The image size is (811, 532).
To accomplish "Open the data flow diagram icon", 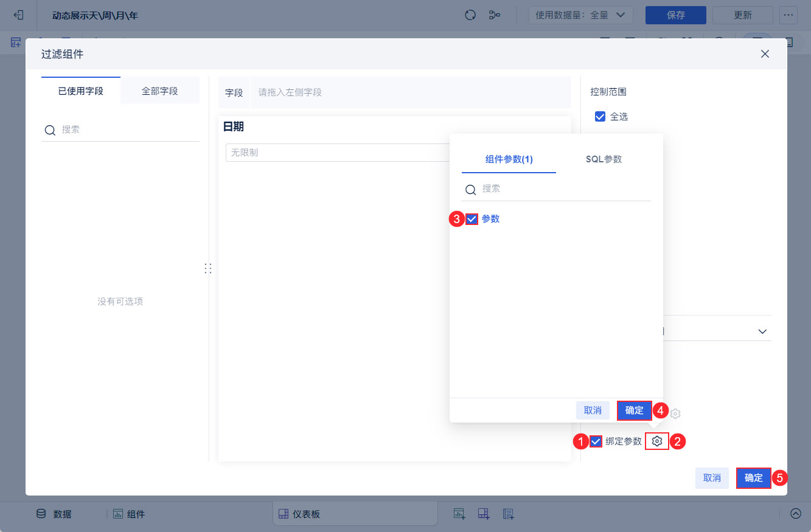I will coord(495,15).
